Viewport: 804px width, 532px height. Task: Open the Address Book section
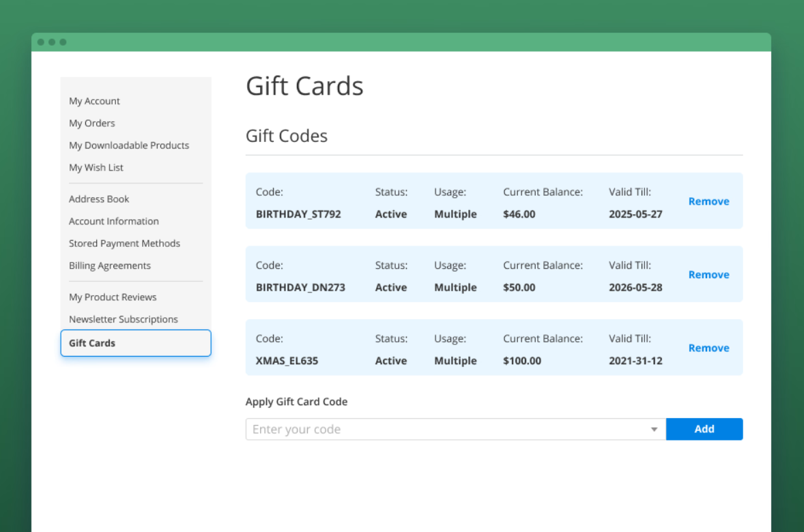pyautogui.click(x=98, y=198)
